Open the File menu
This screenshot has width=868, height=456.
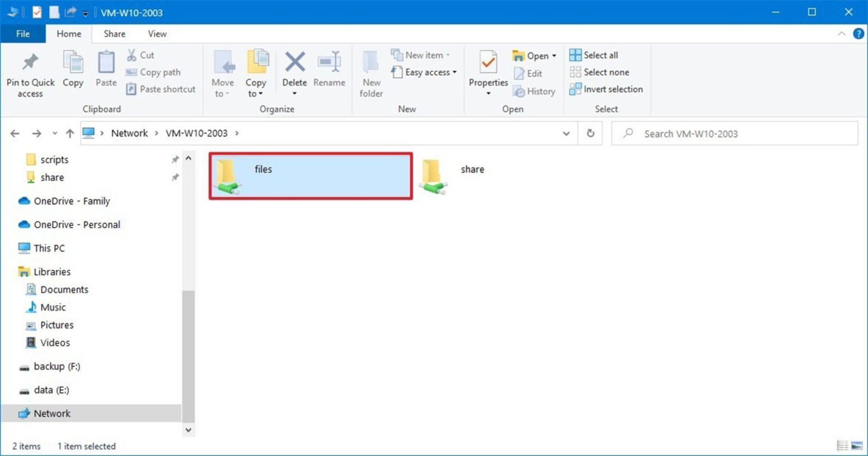(x=23, y=34)
